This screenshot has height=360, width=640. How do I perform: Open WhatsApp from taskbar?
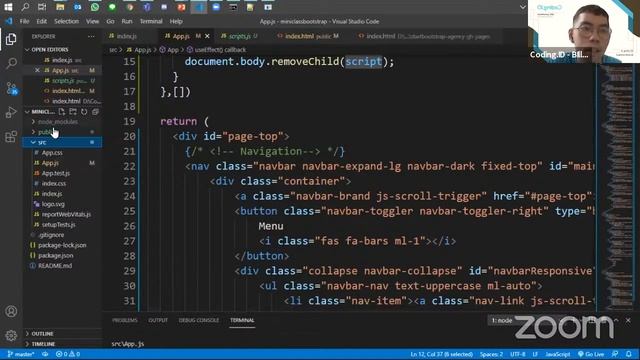[95, 7]
